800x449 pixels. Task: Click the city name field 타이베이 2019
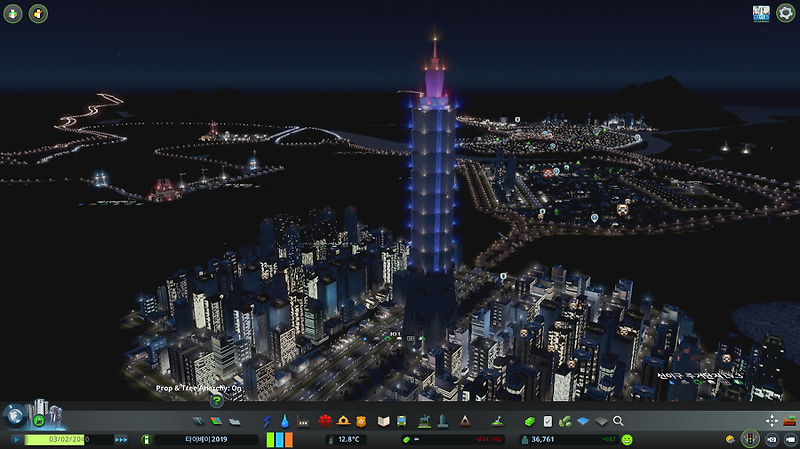[x=206, y=439]
